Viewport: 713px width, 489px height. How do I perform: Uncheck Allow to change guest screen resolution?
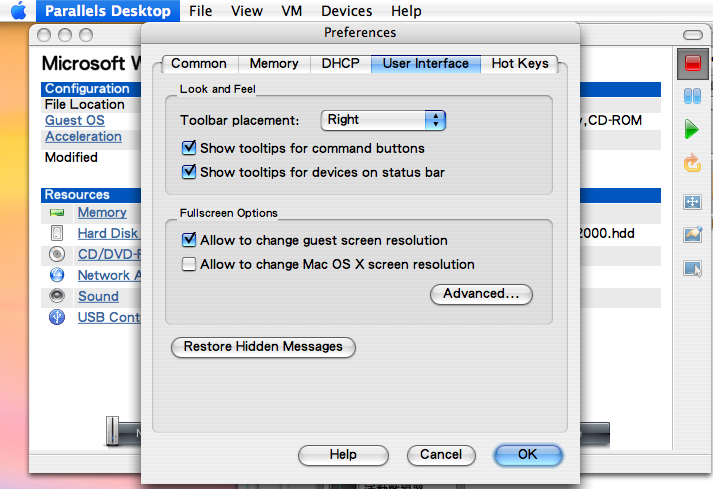point(189,240)
